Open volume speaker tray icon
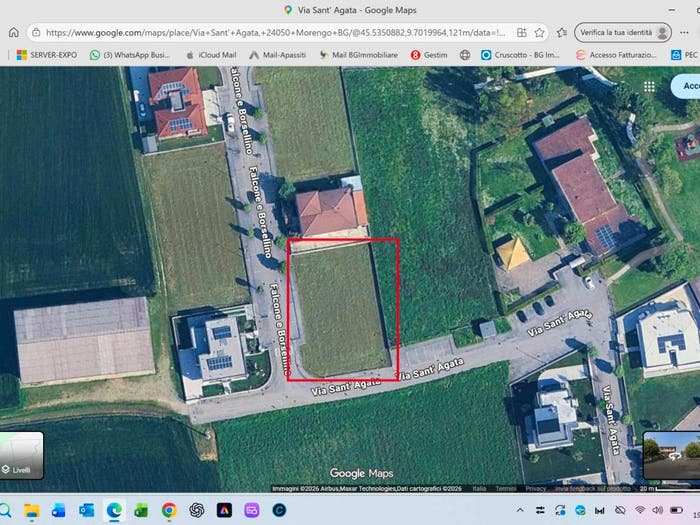Screen dimensions: 700x525 (657, 510)
